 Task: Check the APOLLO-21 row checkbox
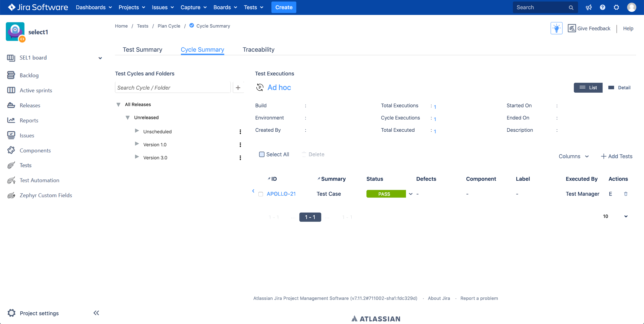pos(261,194)
